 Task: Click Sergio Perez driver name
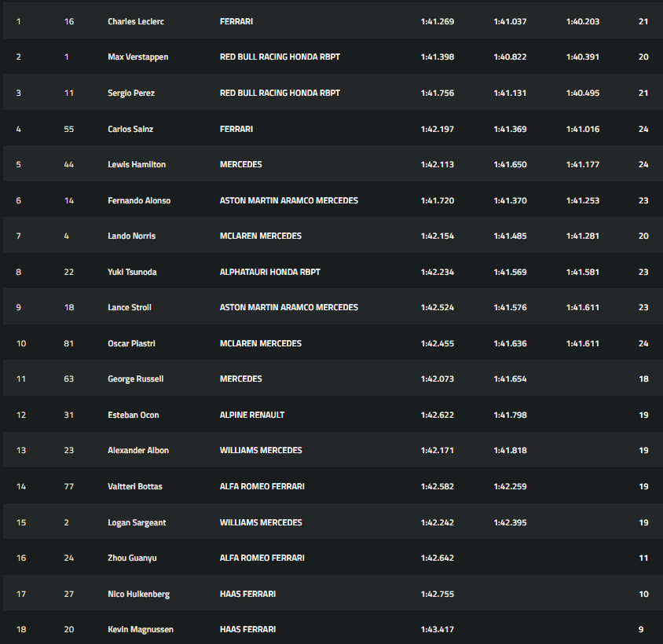point(131,93)
